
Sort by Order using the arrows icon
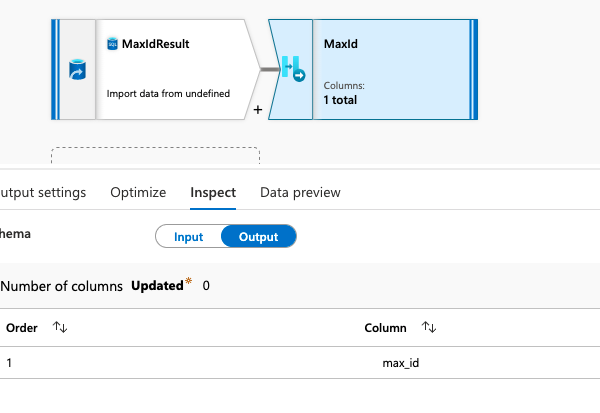(60, 327)
